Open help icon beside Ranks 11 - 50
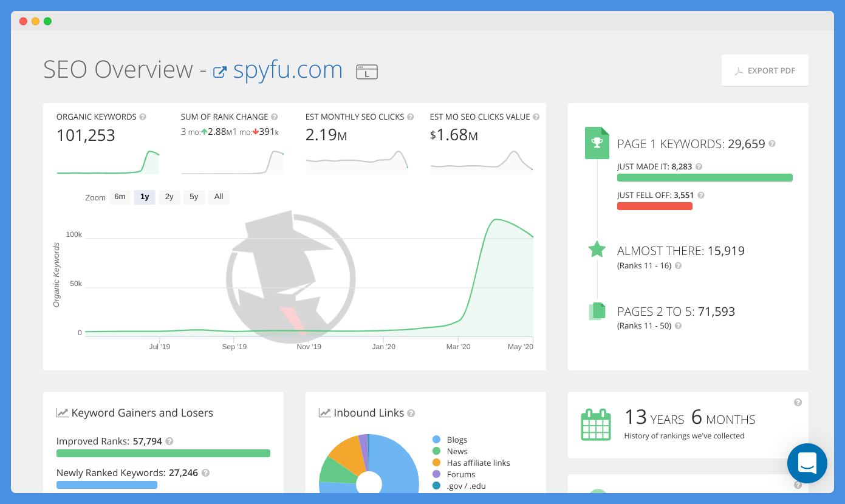Screen dimensions: 845x504 [678, 326]
